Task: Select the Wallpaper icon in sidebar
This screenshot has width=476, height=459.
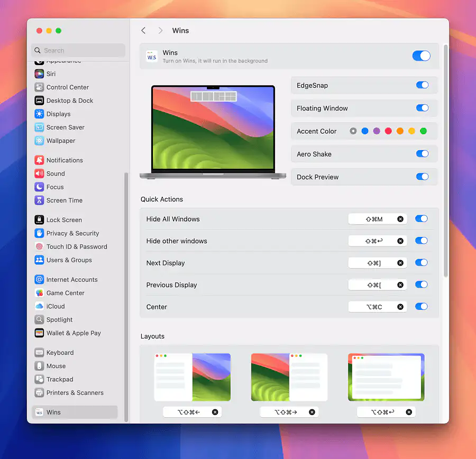Action: [39, 141]
